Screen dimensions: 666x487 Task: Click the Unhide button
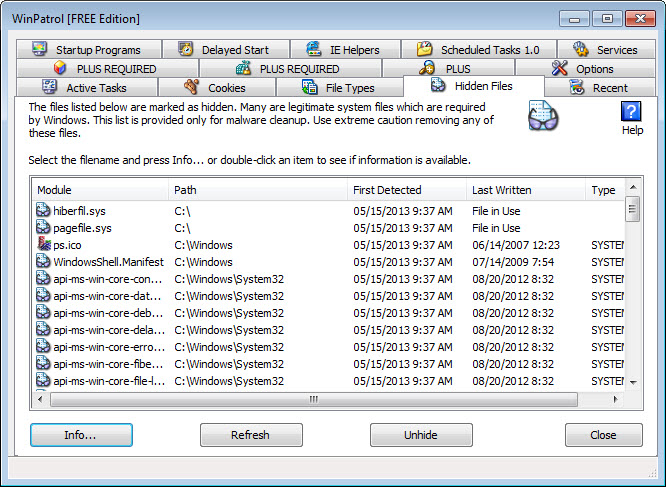click(x=421, y=435)
